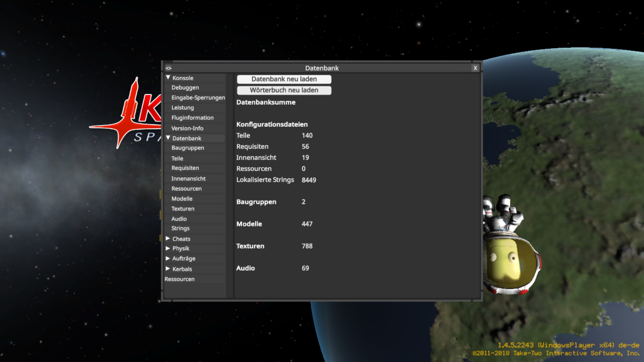The height and width of the screenshot is (362, 644).
Task: Open Version-Info entry
Action: click(x=187, y=128)
